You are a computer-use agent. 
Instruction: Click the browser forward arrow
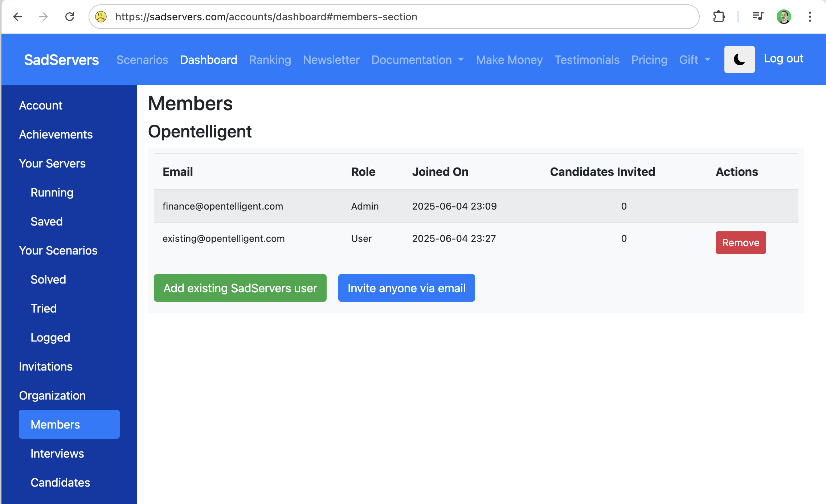pos(44,17)
